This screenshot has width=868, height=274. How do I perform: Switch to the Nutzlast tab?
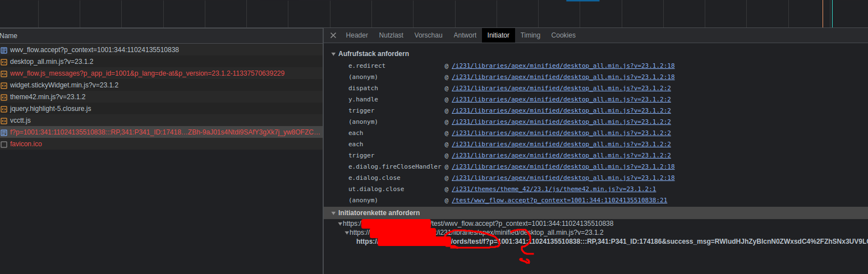tap(391, 35)
